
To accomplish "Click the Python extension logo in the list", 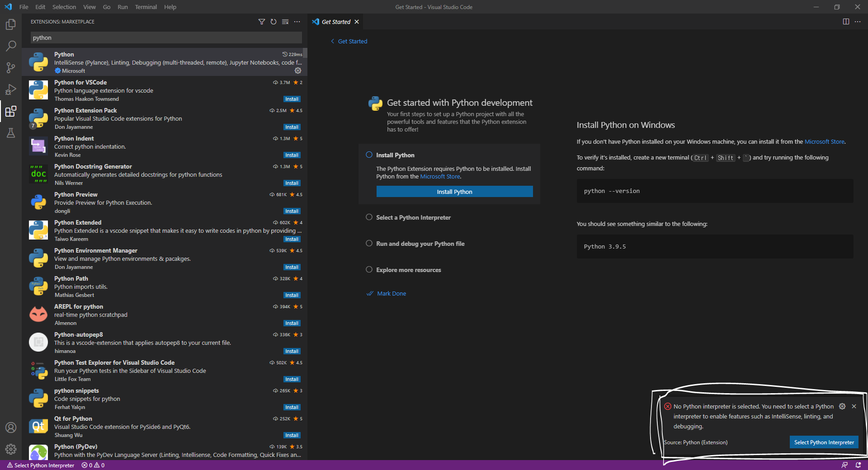I will tap(38, 62).
